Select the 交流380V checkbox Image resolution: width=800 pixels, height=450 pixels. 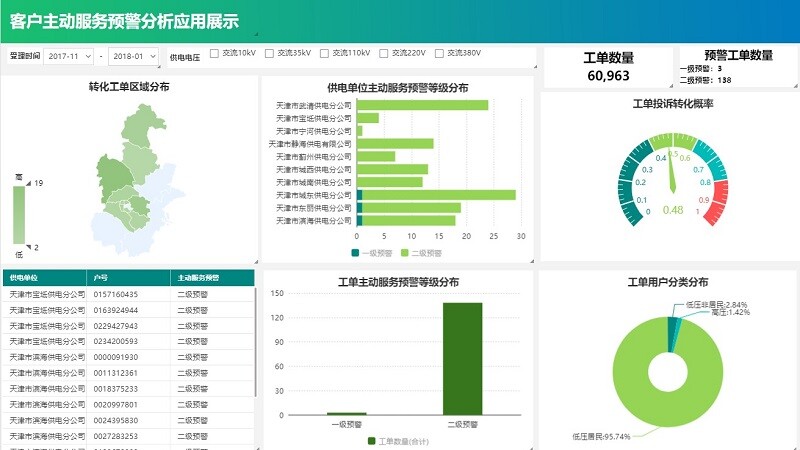[441, 54]
